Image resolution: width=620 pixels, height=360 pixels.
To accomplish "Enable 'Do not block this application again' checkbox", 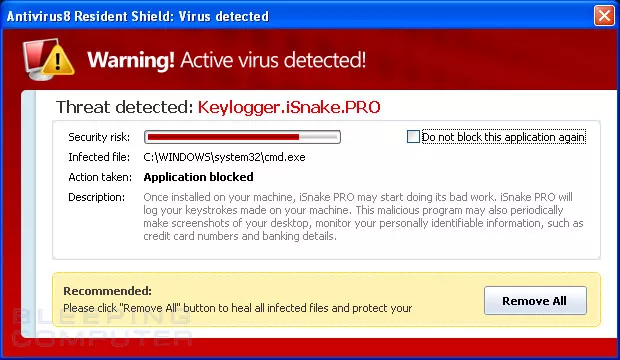I will point(413,137).
